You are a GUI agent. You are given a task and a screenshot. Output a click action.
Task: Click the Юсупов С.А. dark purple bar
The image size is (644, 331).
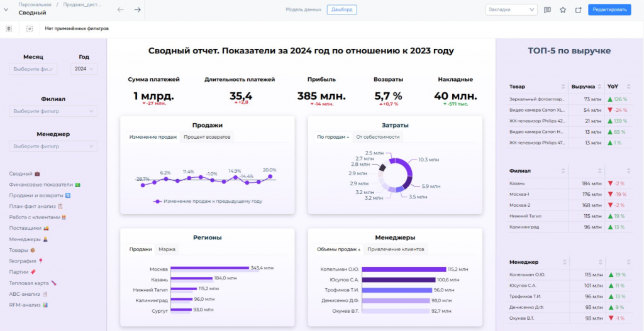(398, 279)
